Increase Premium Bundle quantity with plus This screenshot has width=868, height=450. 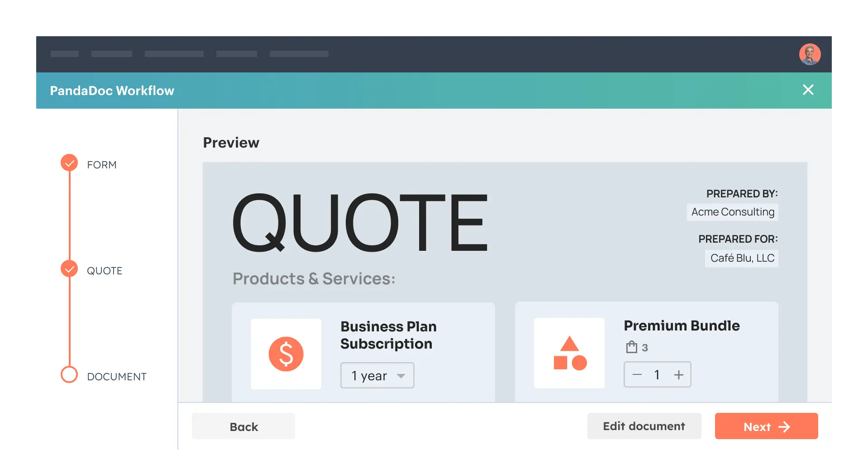(678, 375)
